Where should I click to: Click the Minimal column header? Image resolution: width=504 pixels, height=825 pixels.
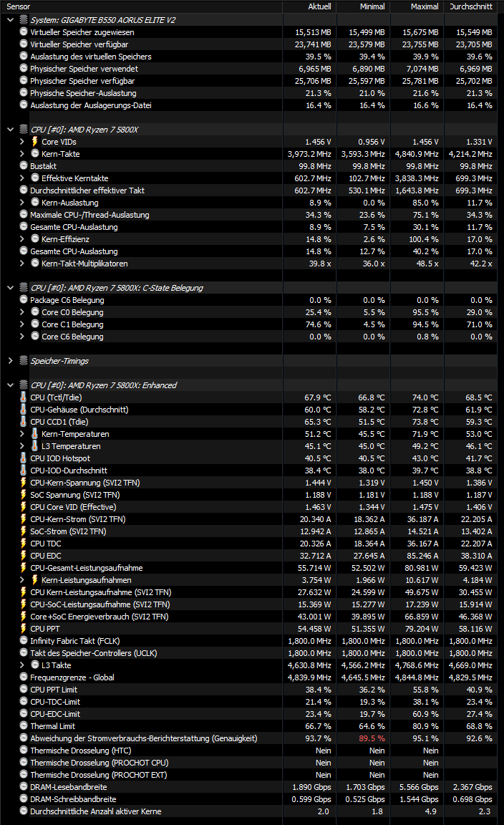[x=363, y=6]
